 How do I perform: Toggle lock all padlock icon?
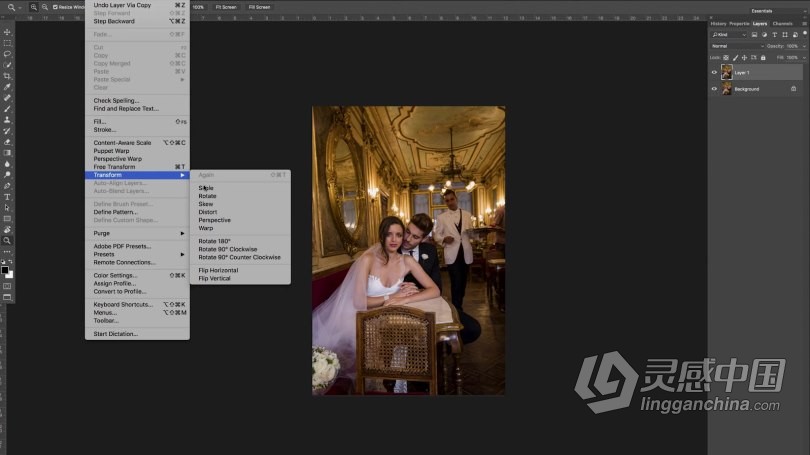(x=763, y=58)
